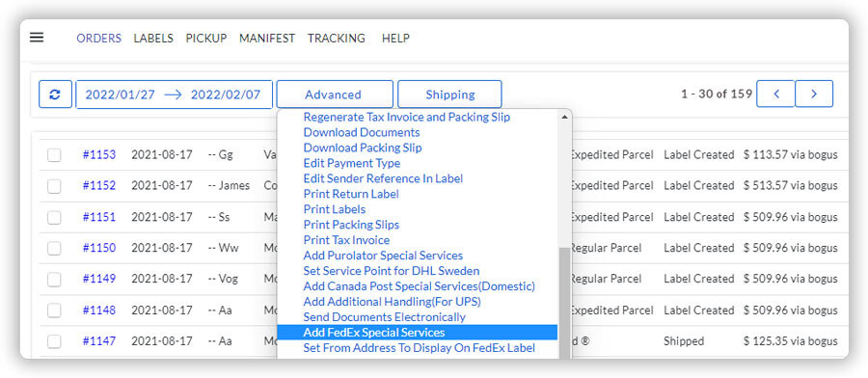Select Set From Address To Display On FedEx Label
Screen dimensions: 868x378
pyautogui.click(x=420, y=348)
